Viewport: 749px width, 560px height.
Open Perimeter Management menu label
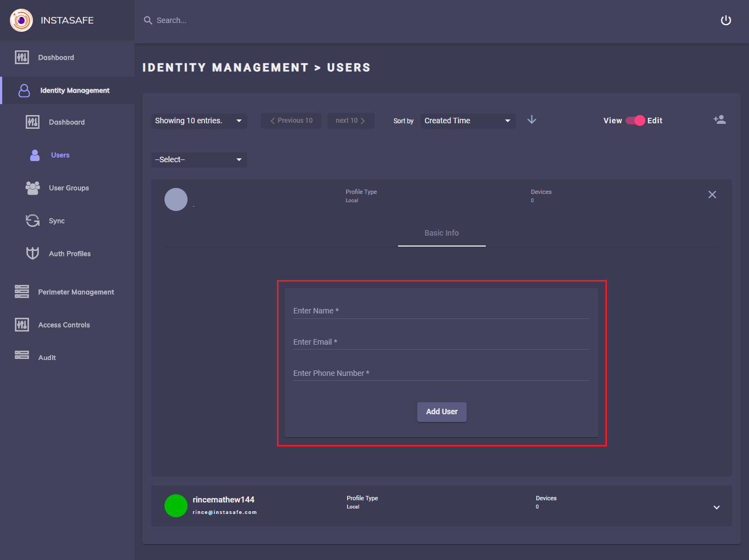coord(76,292)
